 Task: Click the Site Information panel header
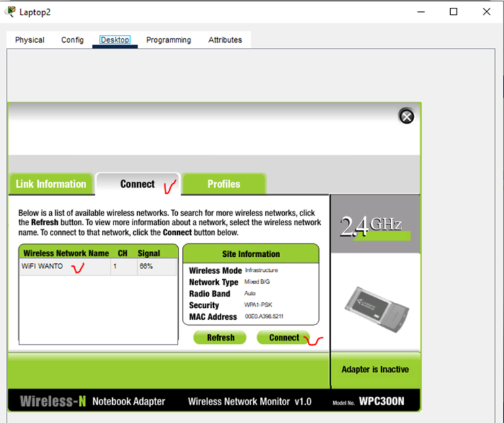251,254
